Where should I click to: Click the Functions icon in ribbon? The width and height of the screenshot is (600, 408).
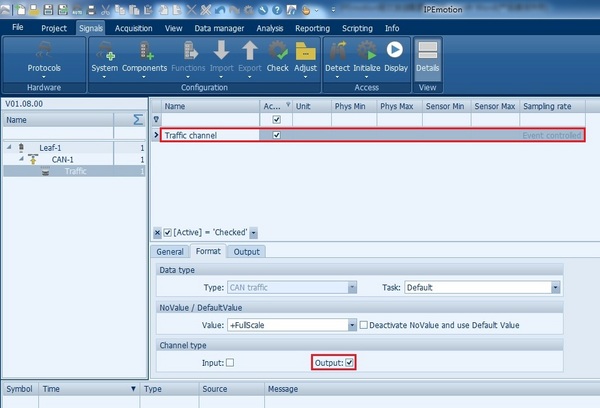pos(188,59)
